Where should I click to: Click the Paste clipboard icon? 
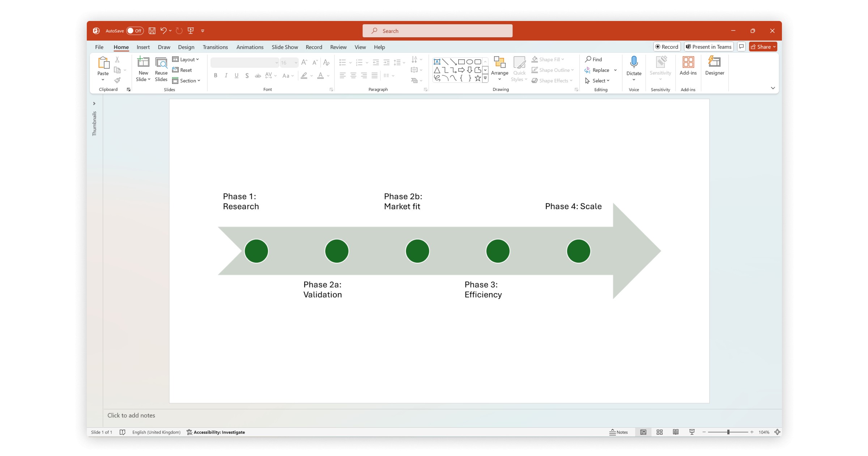pos(103,63)
